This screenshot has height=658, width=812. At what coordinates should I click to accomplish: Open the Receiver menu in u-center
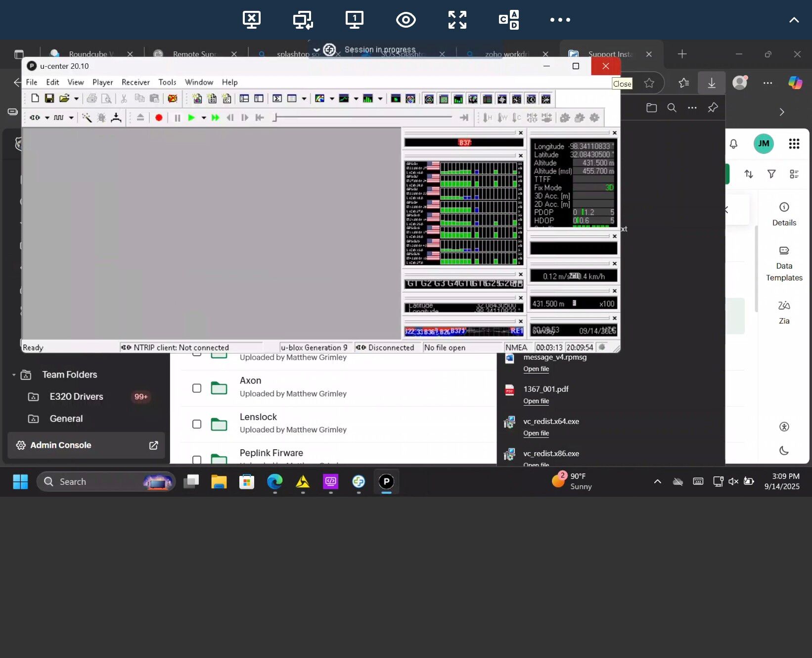coord(135,82)
